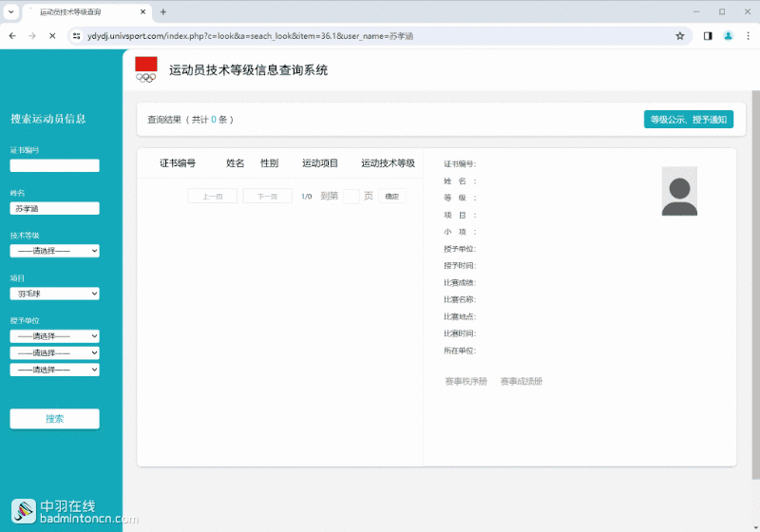Screen dimensions: 760x532
Task: Click the 所在单位 label
Action: tap(460, 351)
